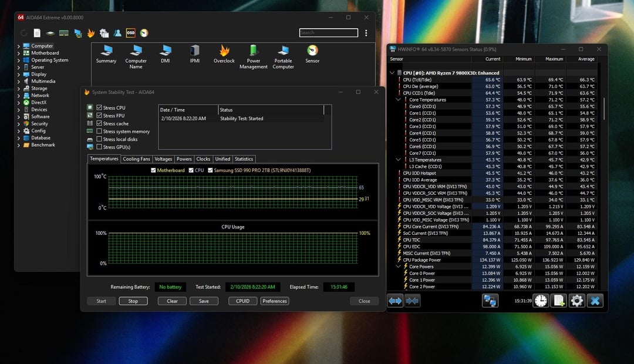Click HWiNFO expand columns arrows icon
The width and height of the screenshot is (634, 364).
point(395,301)
